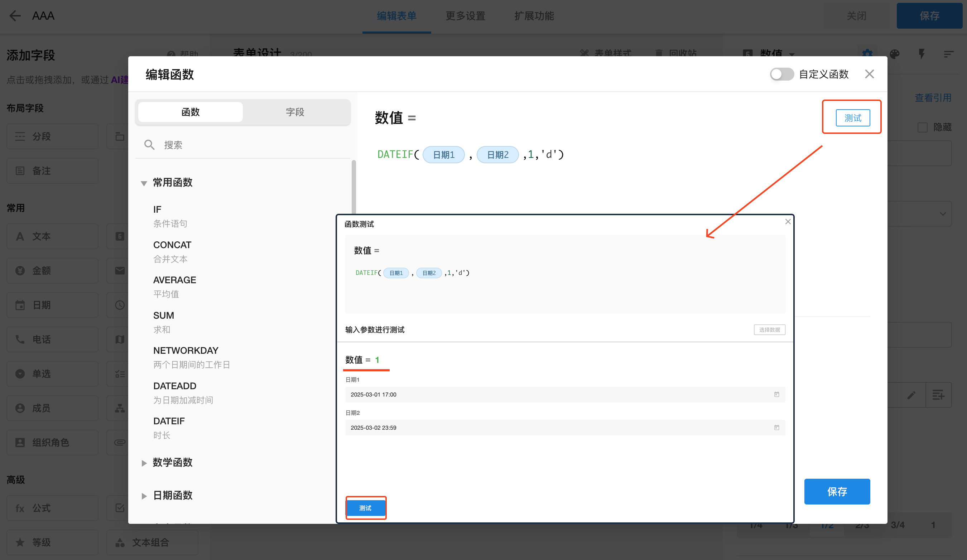Insert the CONCAT 合并文本 function

tap(172, 252)
